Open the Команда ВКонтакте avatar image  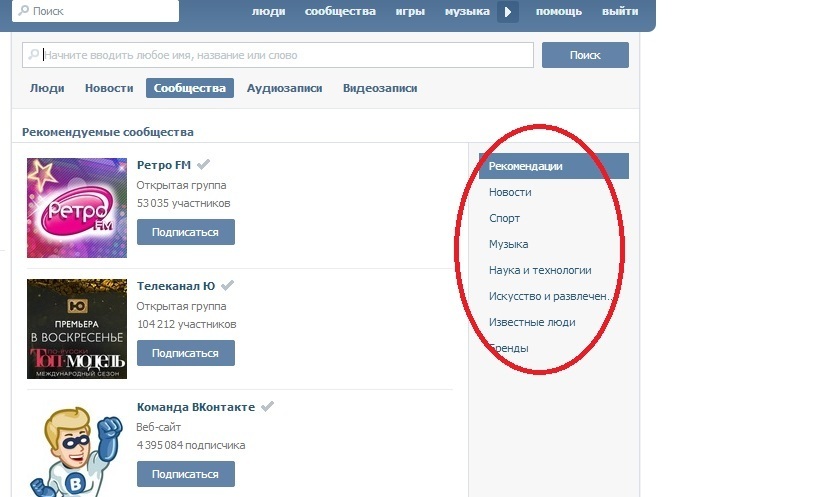tap(77, 449)
